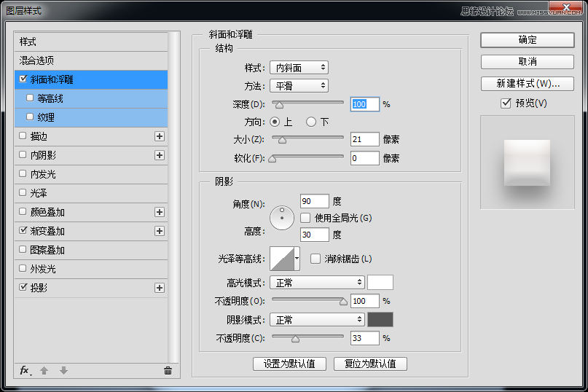Click the 确定 button
Viewport: 588px width, 392px height.
point(528,40)
